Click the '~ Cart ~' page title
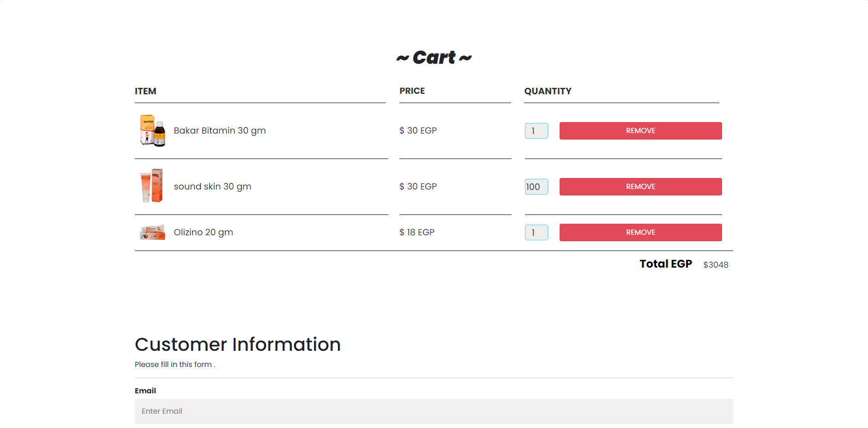The height and width of the screenshot is (428, 868). [x=434, y=58]
